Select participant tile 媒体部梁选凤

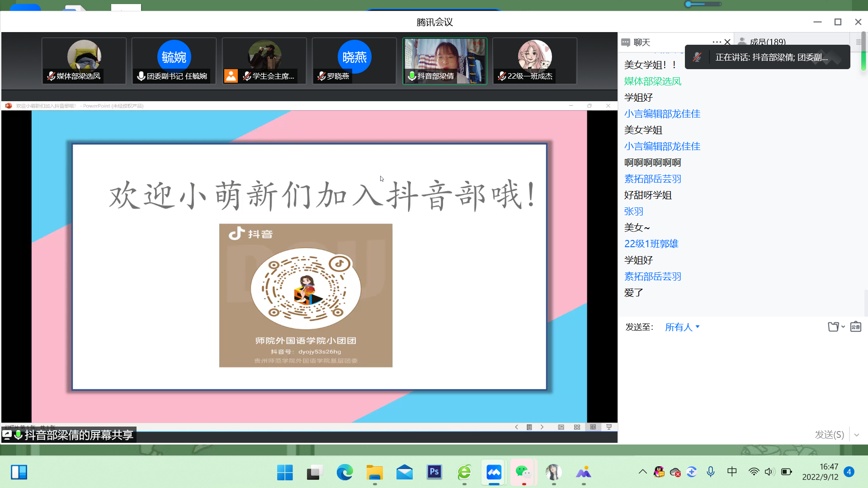[84, 61]
